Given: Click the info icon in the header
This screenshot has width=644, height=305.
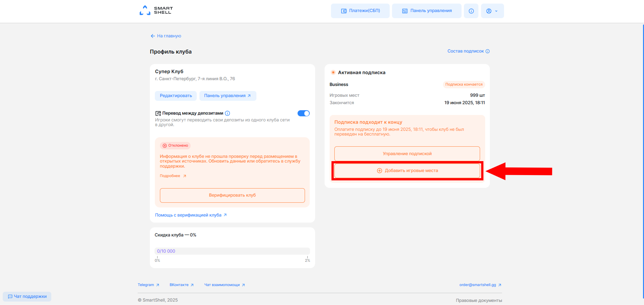Looking at the screenshot, I should pyautogui.click(x=471, y=11).
